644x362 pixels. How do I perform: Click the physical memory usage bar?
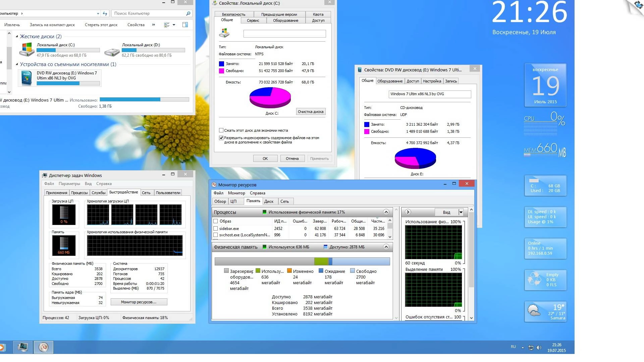(x=302, y=261)
